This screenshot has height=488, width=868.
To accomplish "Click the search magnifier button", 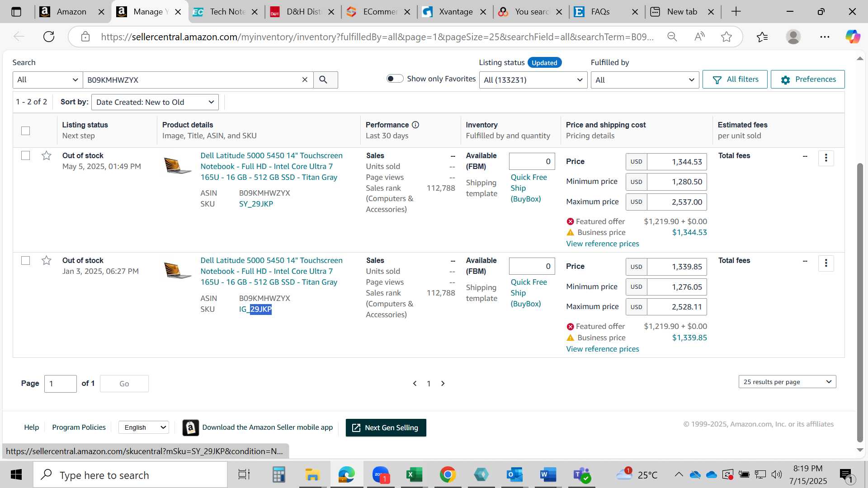I will tap(324, 80).
